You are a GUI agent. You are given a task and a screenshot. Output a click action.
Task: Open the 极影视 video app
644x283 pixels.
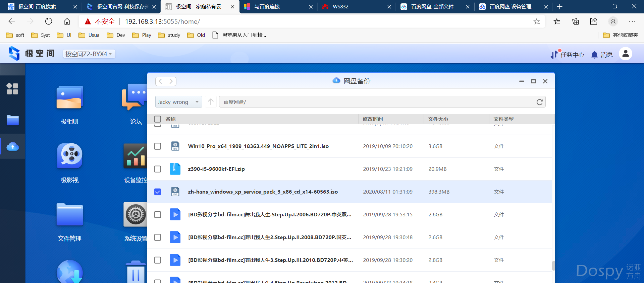(69, 156)
